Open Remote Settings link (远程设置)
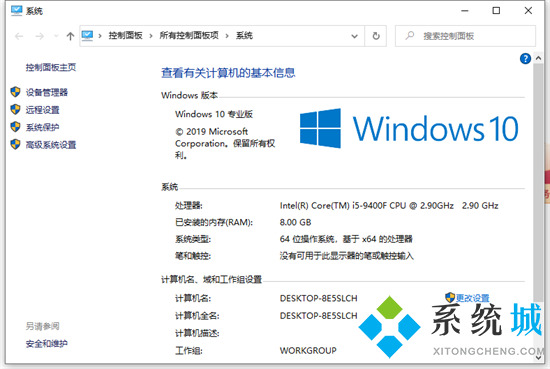550x369 pixels. click(42, 110)
